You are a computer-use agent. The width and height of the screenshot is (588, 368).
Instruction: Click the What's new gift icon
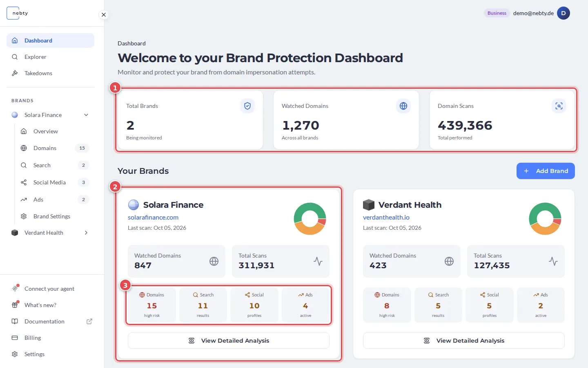point(15,305)
